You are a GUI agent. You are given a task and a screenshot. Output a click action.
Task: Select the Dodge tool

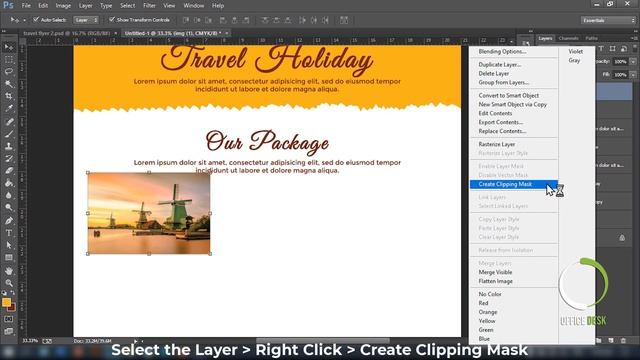9,207
